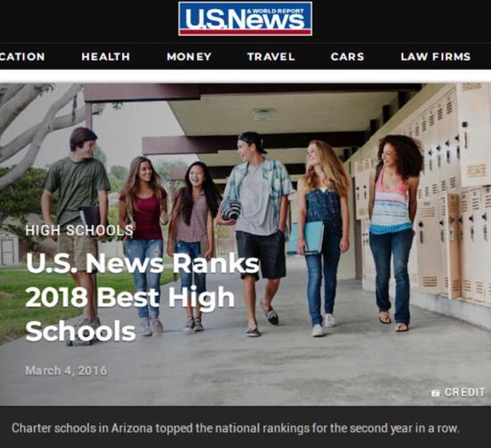This screenshot has height=448, width=491.
Task: Click the U.S. News logo
Action: click(245, 19)
